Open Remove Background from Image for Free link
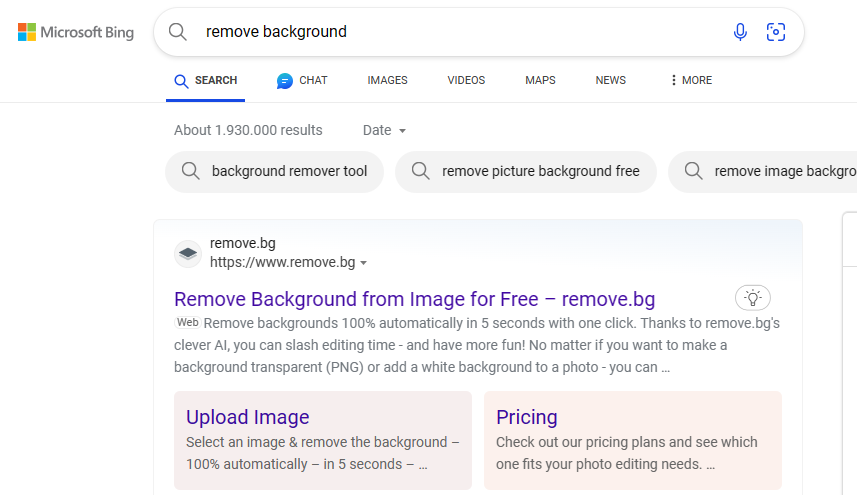The width and height of the screenshot is (857, 495). [414, 299]
